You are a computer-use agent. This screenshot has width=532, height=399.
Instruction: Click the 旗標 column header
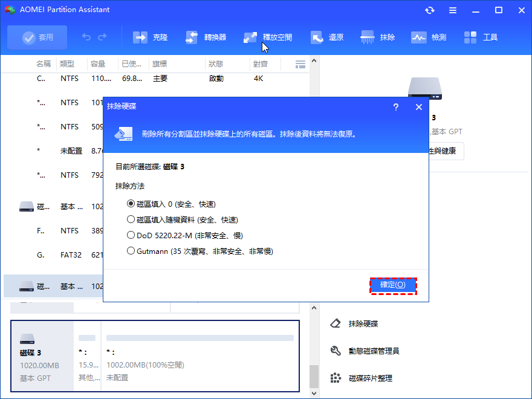coord(160,64)
